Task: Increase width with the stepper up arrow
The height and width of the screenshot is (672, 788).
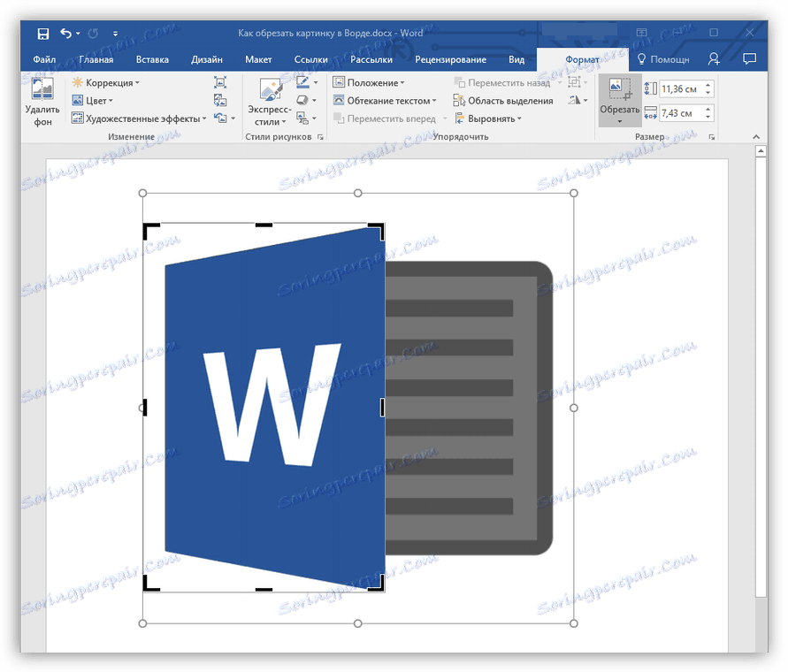Action: click(708, 109)
